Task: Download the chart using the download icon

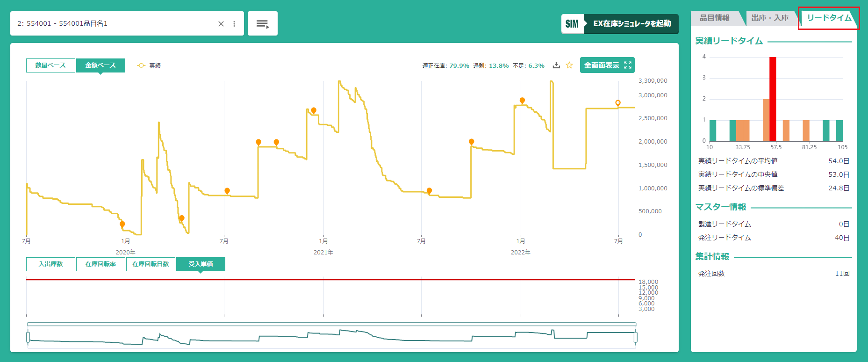Action: tap(556, 65)
